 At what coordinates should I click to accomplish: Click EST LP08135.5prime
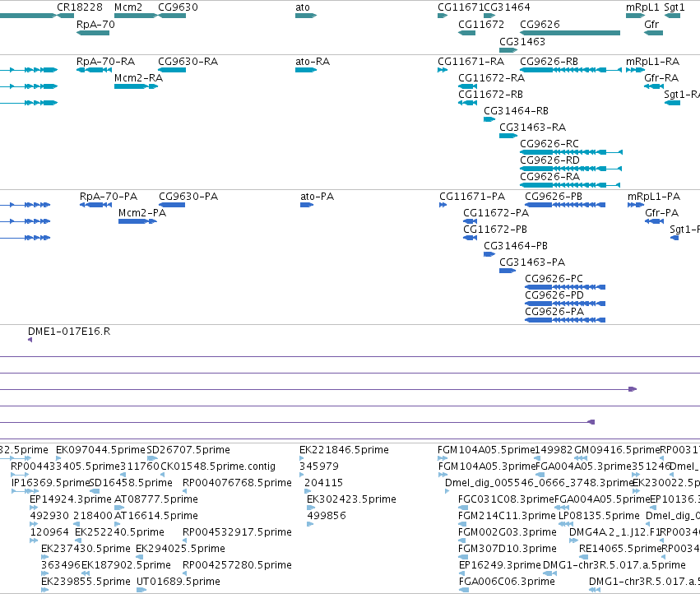click(x=599, y=515)
